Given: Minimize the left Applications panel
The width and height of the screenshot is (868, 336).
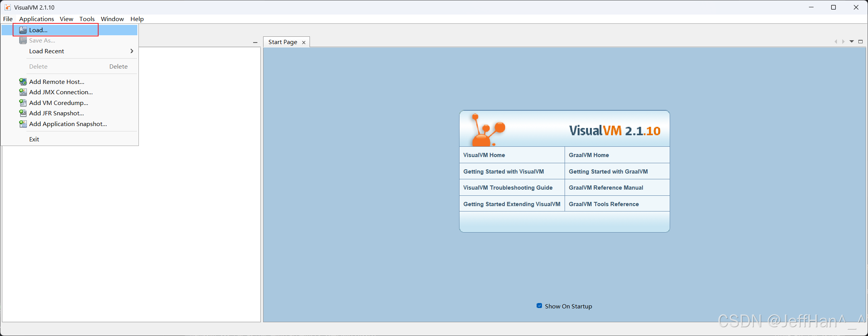Looking at the screenshot, I should click(255, 43).
